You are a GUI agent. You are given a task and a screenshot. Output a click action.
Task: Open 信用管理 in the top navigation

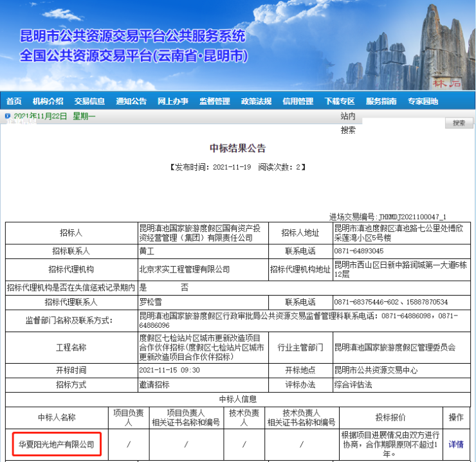pyautogui.click(x=298, y=101)
